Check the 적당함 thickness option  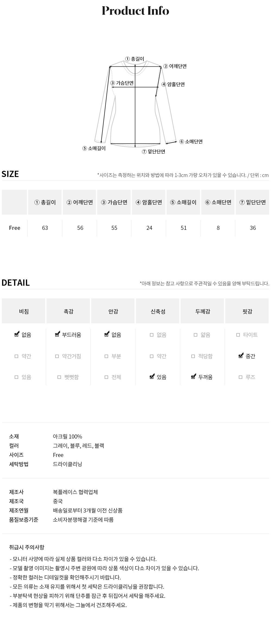pyautogui.click(x=193, y=356)
